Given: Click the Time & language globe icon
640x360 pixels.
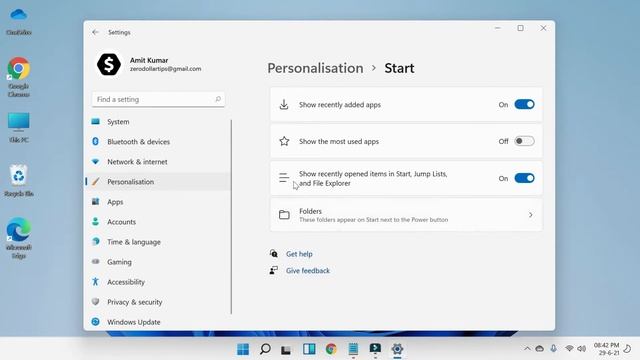Looking at the screenshot, I should tap(96, 242).
